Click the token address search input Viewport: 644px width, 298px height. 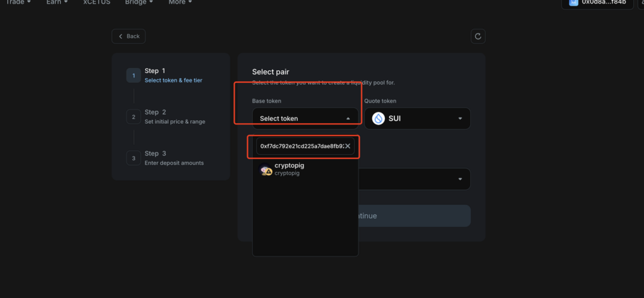301,146
